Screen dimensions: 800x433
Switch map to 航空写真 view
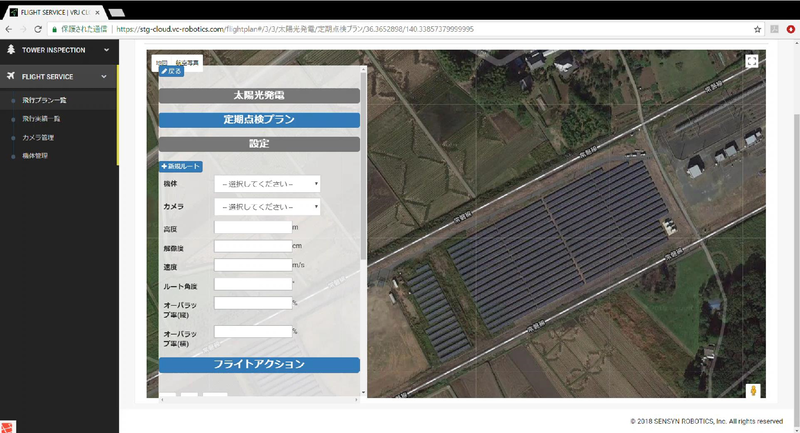coord(187,63)
